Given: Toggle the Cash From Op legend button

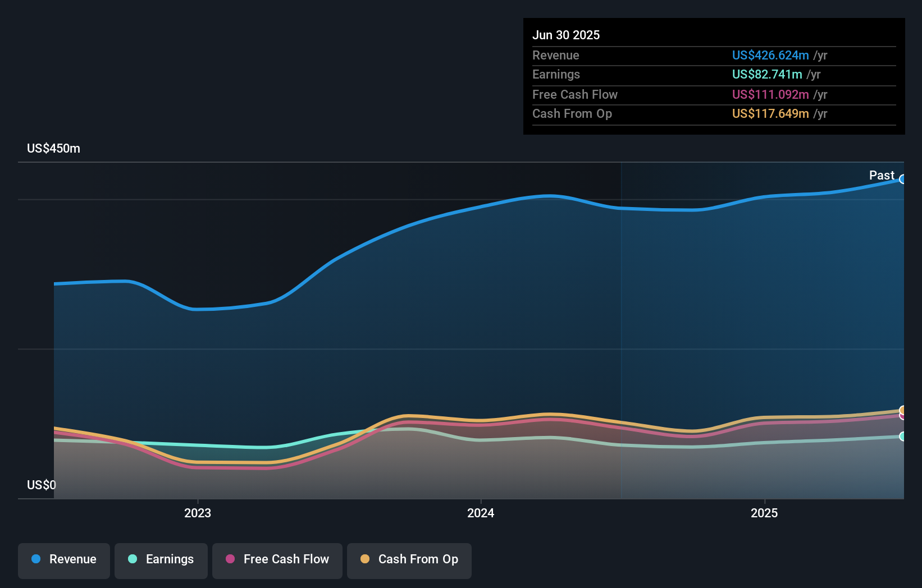Looking at the screenshot, I should coord(409,561).
